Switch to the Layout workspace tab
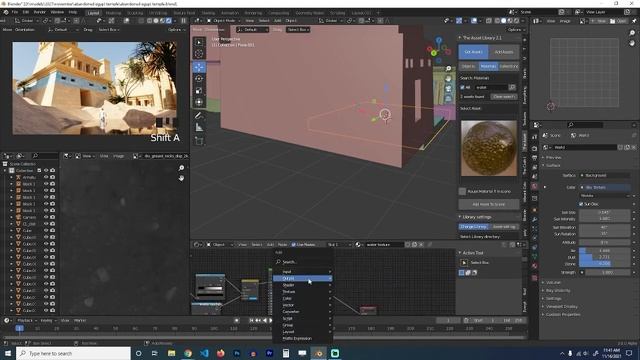 [93, 13]
